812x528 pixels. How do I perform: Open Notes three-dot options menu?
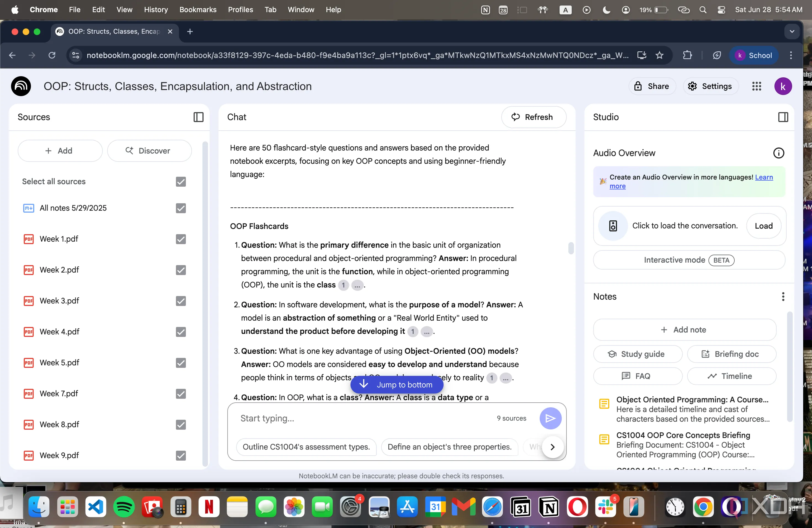(x=783, y=296)
